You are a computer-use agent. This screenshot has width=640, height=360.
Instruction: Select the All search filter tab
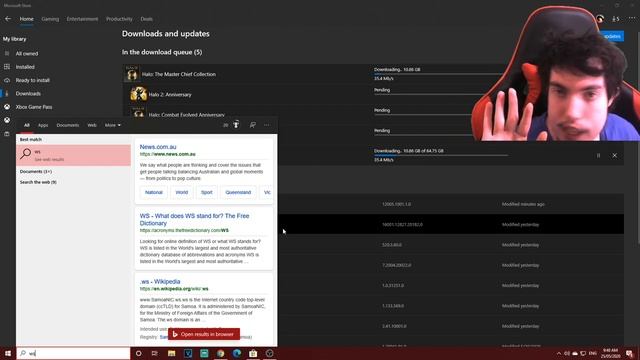click(x=27, y=125)
